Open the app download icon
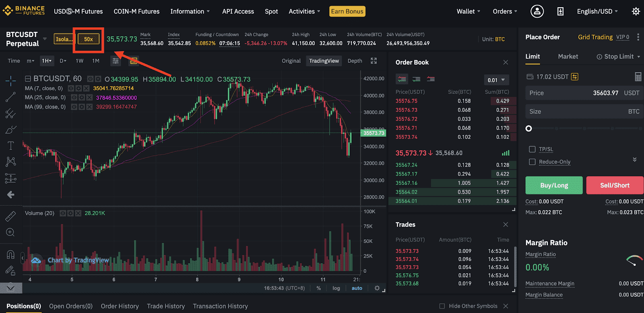Viewport: 644px width, 313px height. (x=560, y=11)
